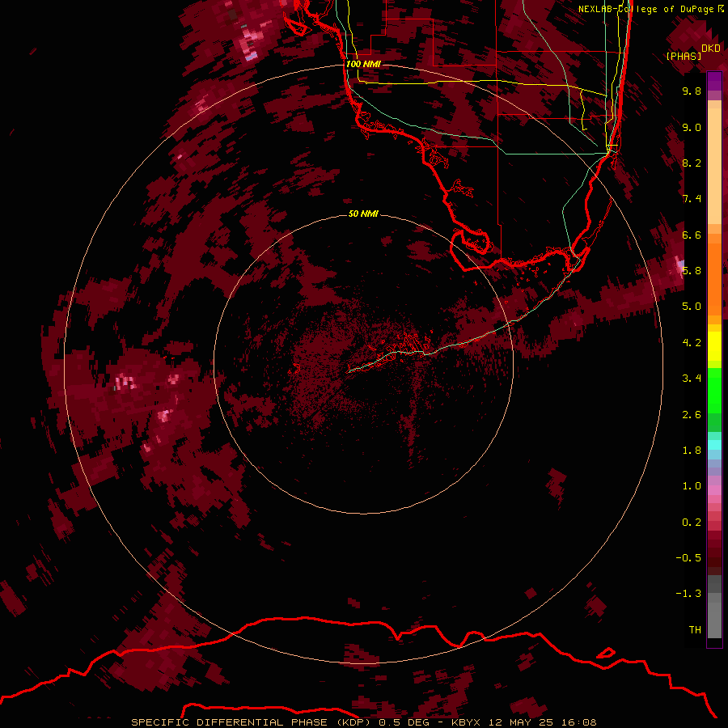
Task: Click the 1.8 value on color scale
Action: tap(692, 451)
